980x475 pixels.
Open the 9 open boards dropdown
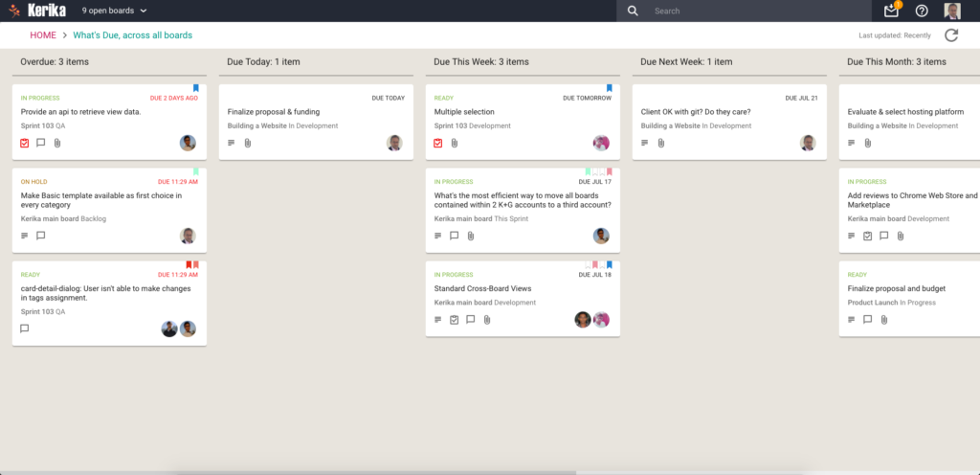click(x=115, y=11)
